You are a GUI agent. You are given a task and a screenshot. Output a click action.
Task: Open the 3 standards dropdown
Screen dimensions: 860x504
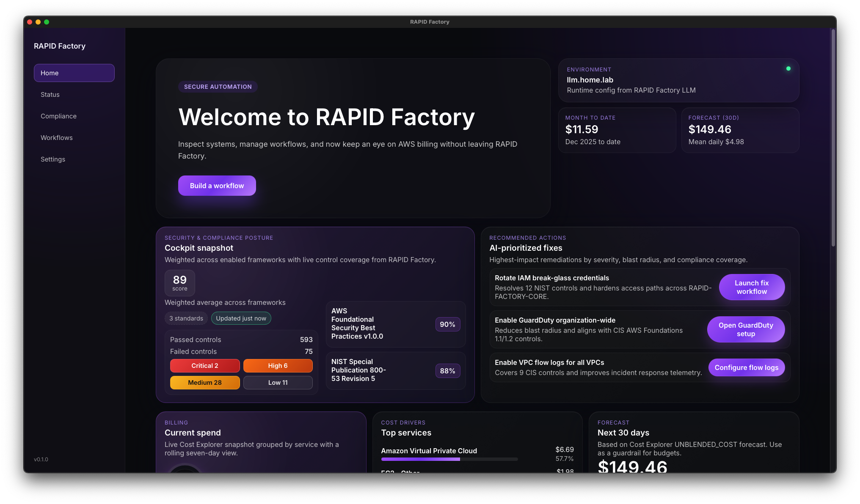tap(186, 318)
